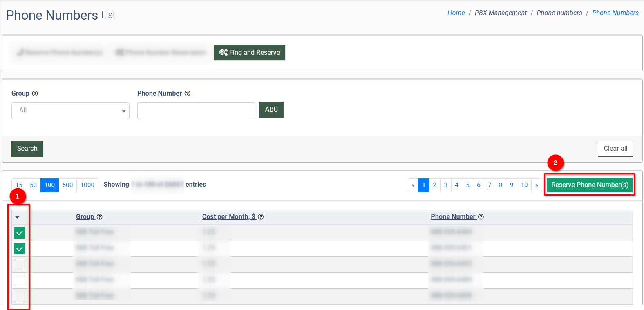644x310 pixels.
Task: Expand the select-all caret in table header
Action: coord(17,217)
